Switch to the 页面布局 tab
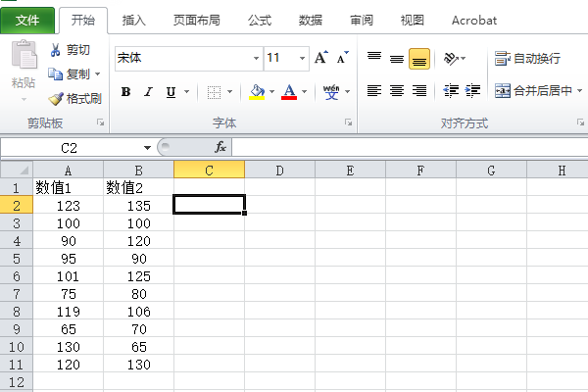588x392 pixels. 197,21
